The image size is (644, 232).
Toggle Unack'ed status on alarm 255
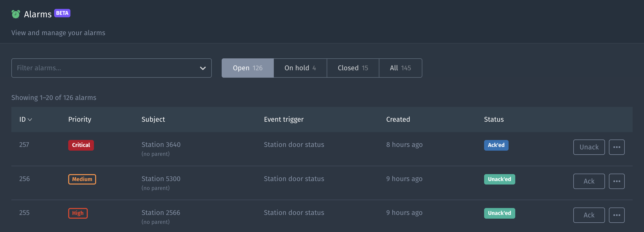pyautogui.click(x=499, y=213)
